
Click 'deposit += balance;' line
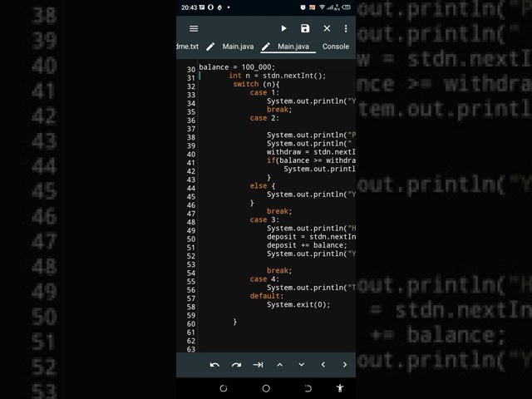307,245
